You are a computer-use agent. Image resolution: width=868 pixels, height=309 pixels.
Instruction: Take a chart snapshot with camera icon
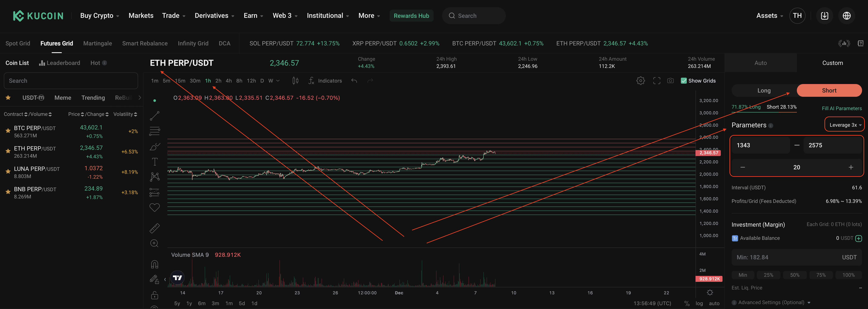pyautogui.click(x=670, y=81)
